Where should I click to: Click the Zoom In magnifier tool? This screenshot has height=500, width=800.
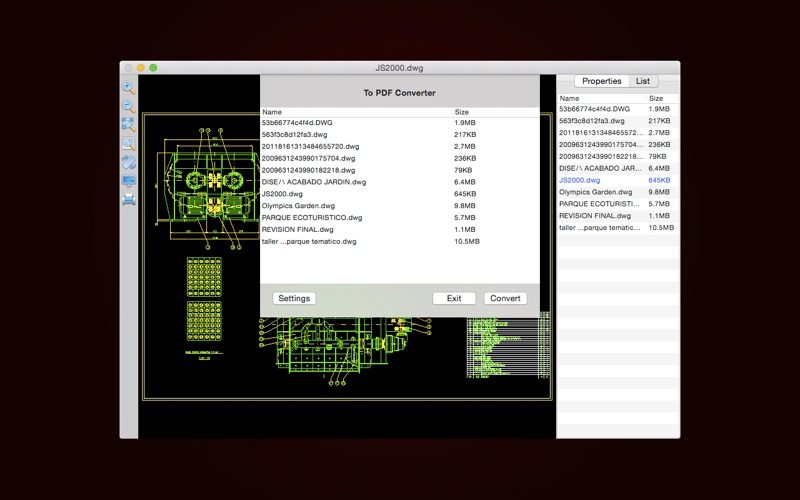point(129,87)
